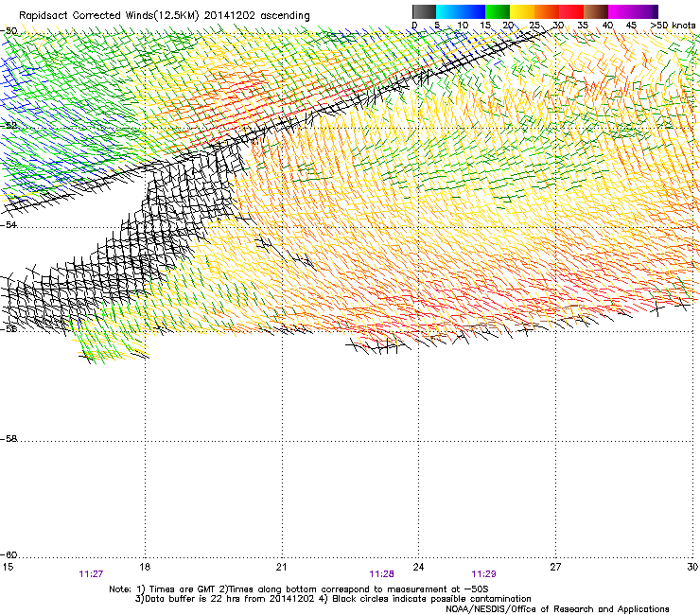Image resolution: width=700 pixels, height=615 pixels.
Task: Click the '>50 knots' legend label
Action: [673, 26]
